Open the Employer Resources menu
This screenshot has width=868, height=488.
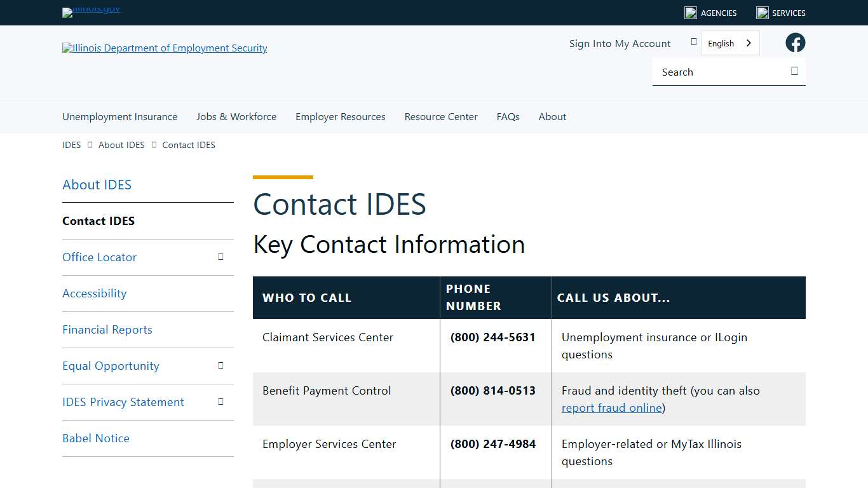point(340,116)
